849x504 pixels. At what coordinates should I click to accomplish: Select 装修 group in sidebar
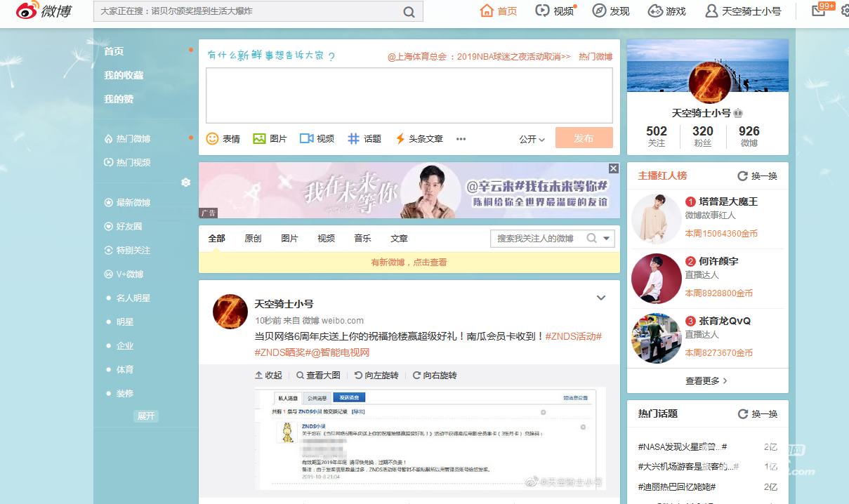(125, 394)
